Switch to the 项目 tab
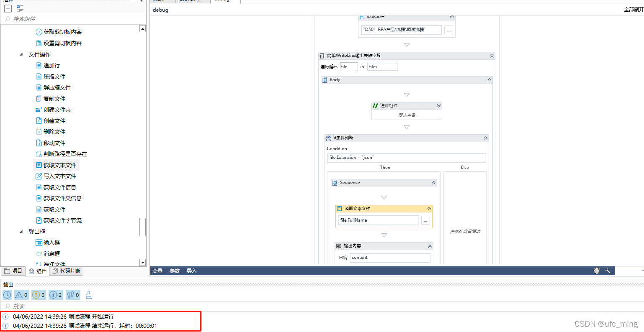This screenshot has height=332, width=644. [x=13, y=271]
